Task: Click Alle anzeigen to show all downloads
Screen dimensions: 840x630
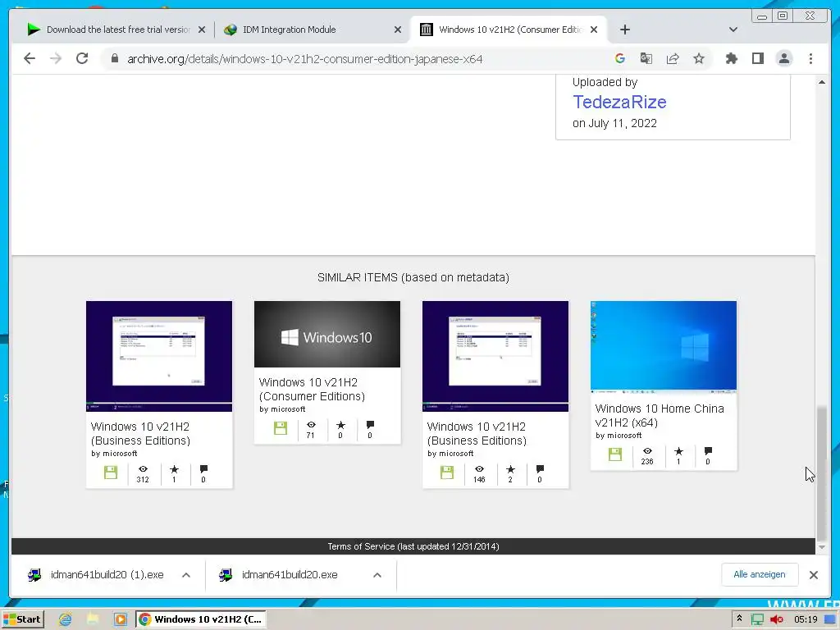Action: tap(760, 574)
